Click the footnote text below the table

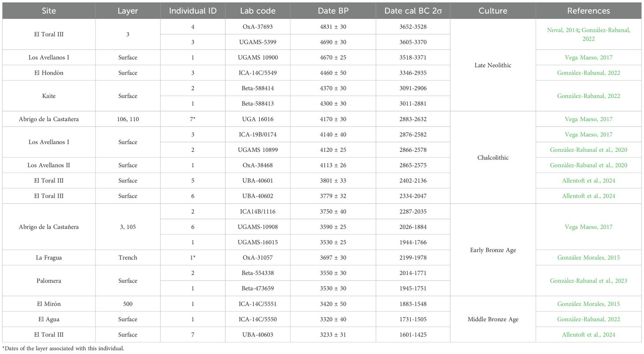tap(63, 349)
